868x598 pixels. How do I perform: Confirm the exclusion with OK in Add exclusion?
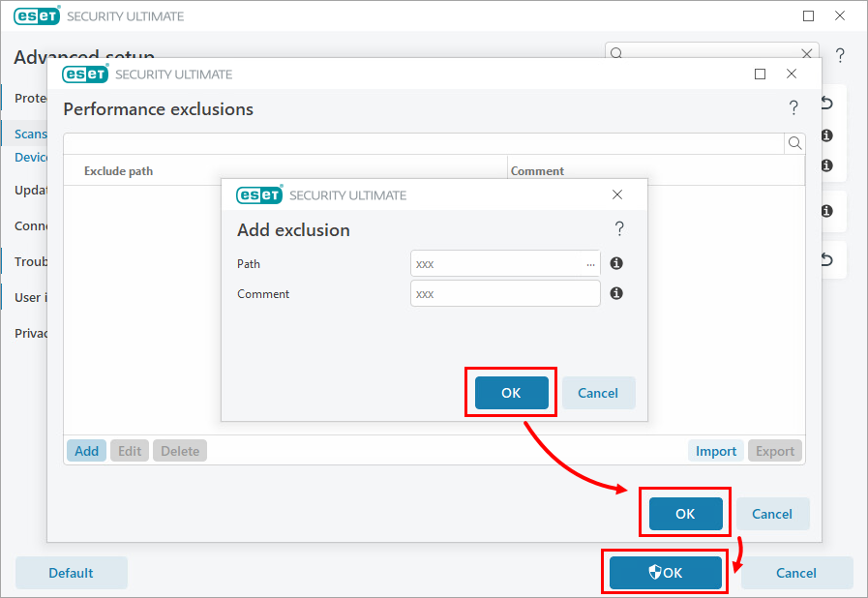[x=511, y=393]
